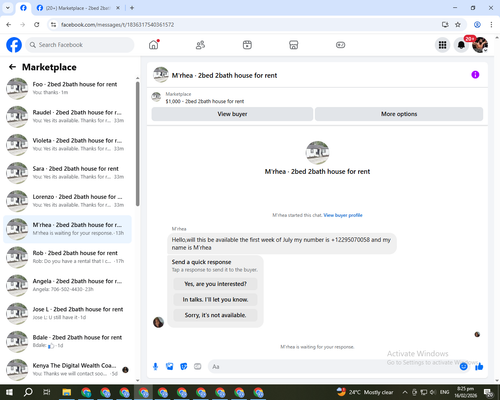Send quick response Sorry, it's not available.
The width and height of the screenshot is (500, 400).
click(x=215, y=315)
